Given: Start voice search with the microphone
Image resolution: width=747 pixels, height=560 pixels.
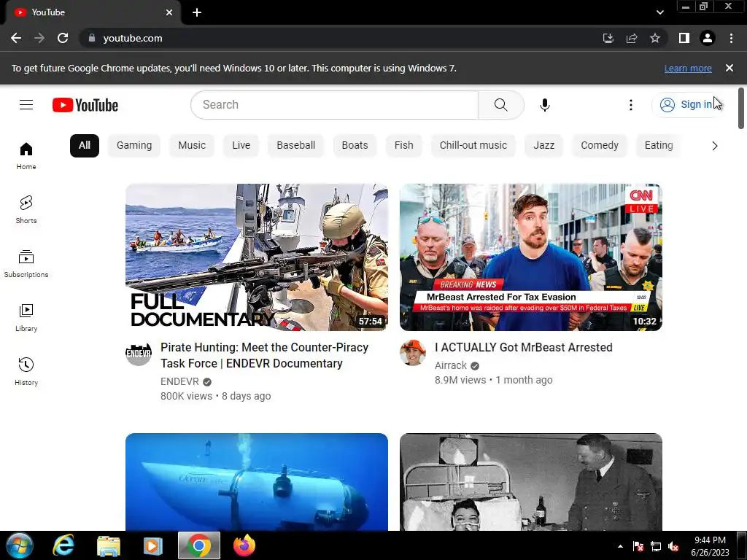Looking at the screenshot, I should tap(544, 105).
